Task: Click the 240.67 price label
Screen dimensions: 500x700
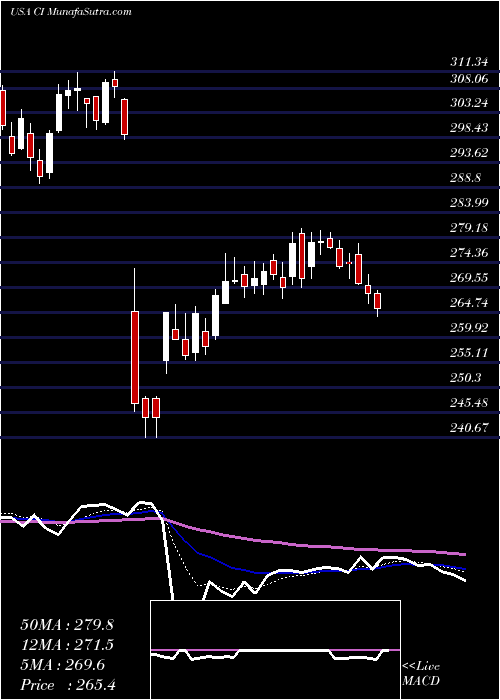Action: [x=469, y=428]
